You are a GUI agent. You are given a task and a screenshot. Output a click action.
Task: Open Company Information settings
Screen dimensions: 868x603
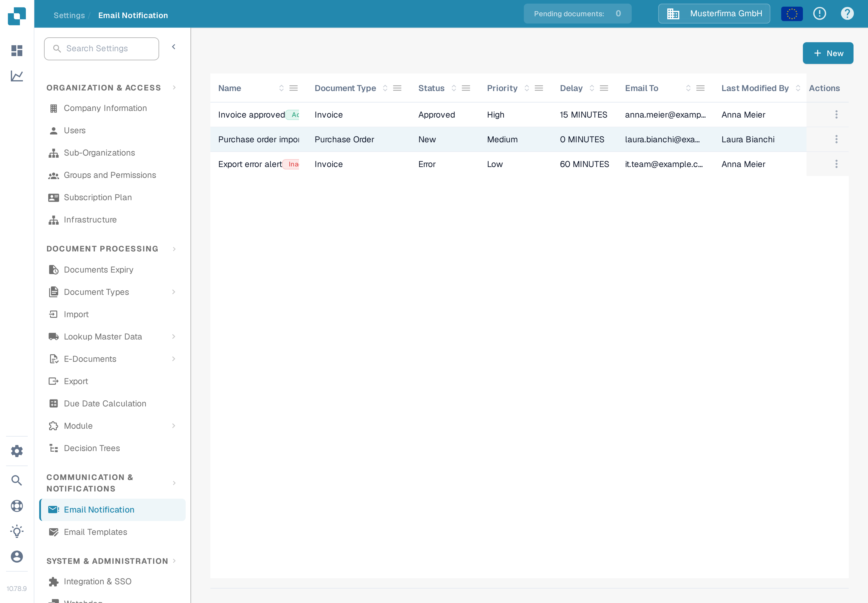point(112,109)
